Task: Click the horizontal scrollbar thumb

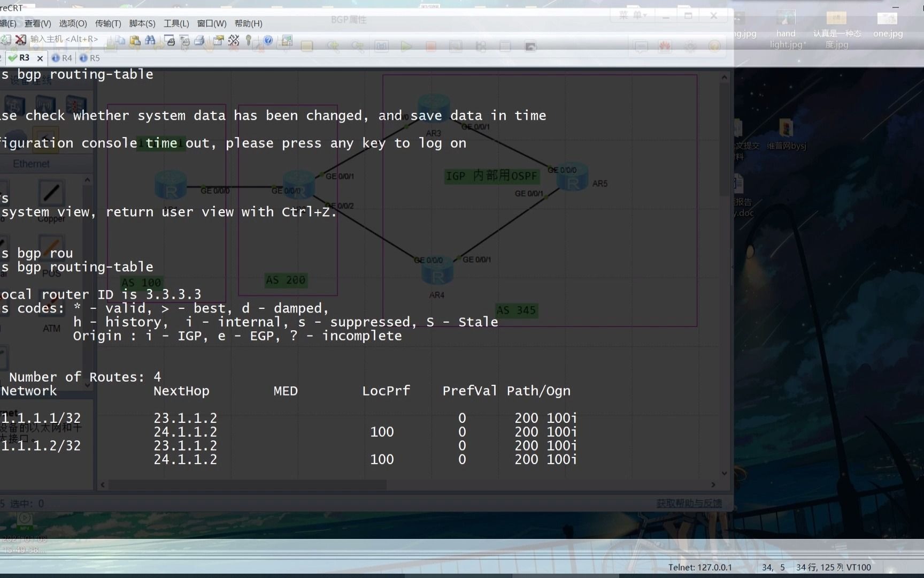Action: (x=248, y=485)
